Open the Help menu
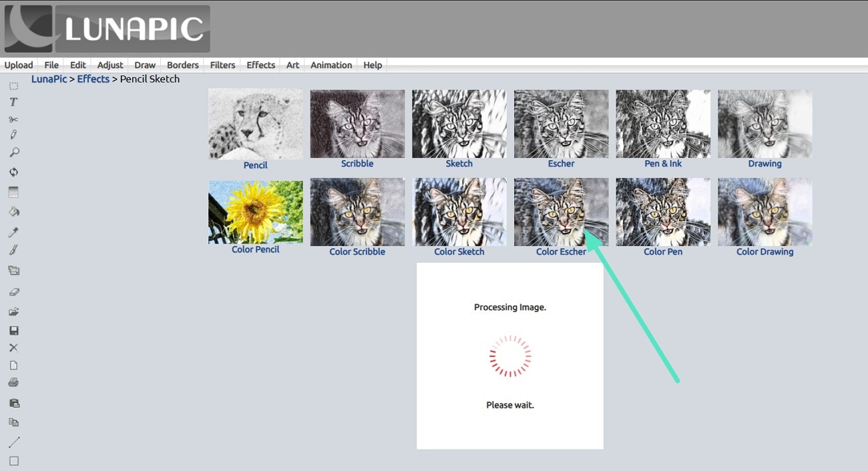The width and height of the screenshot is (868, 471). pyautogui.click(x=373, y=65)
